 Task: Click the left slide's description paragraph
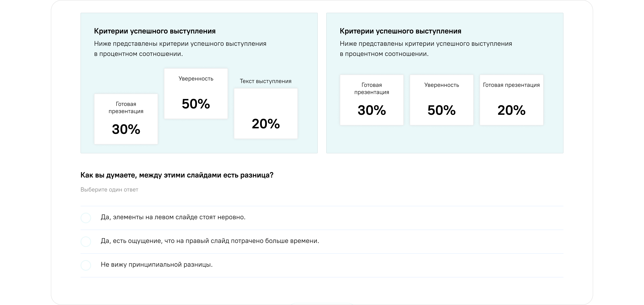pos(180,49)
